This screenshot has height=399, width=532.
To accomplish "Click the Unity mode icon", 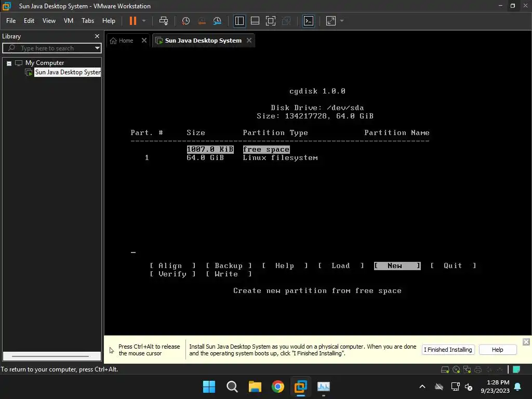I will 286,21.
